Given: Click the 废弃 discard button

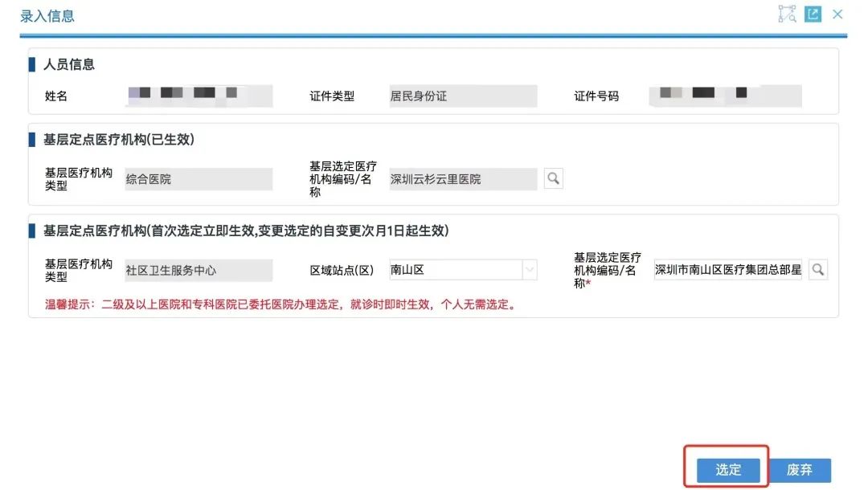Looking at the screenshot, I should click(x=801, y=469).
